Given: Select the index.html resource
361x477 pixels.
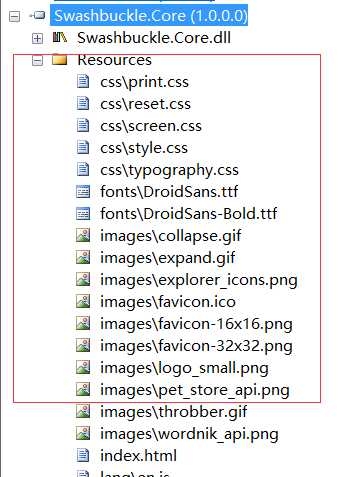Looking at the screenshot, I should [x=139, y=456].
